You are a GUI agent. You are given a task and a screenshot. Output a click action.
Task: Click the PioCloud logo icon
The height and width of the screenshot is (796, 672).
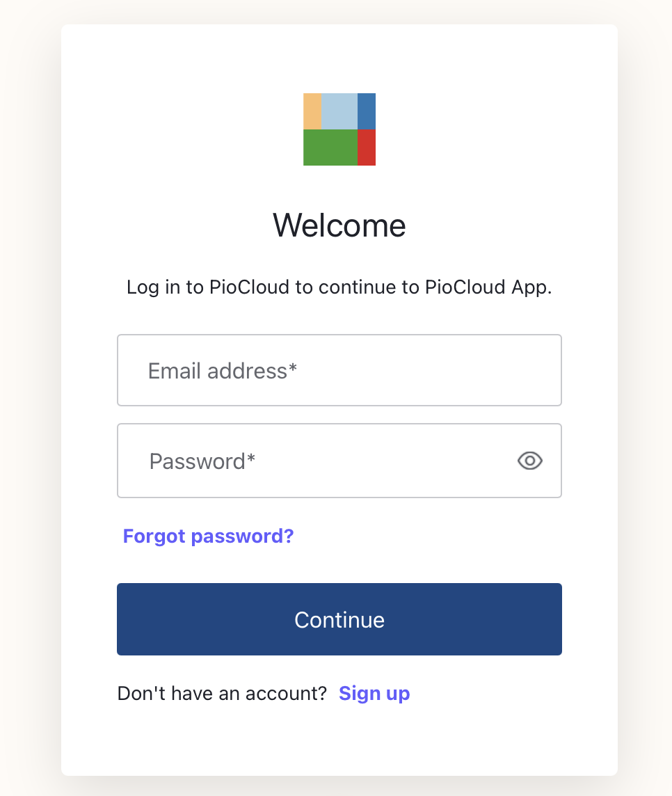pos(339,129)
